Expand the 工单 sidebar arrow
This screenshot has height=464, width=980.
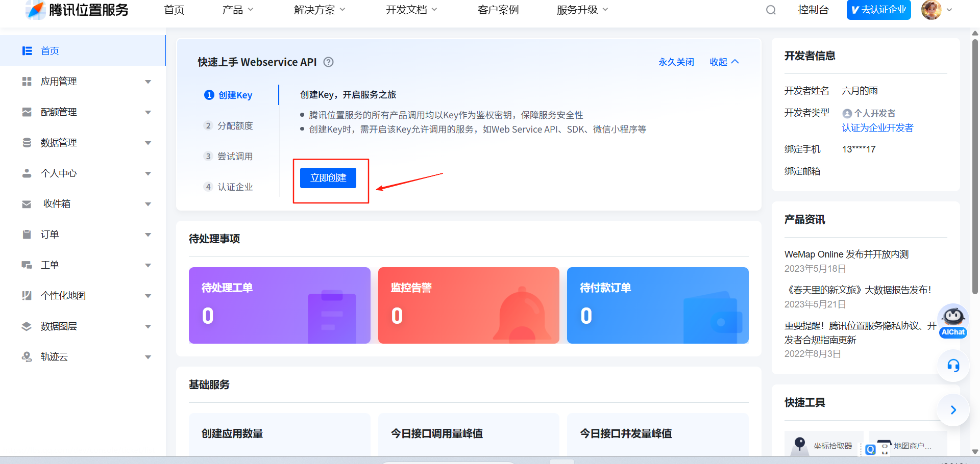point(148,266)
